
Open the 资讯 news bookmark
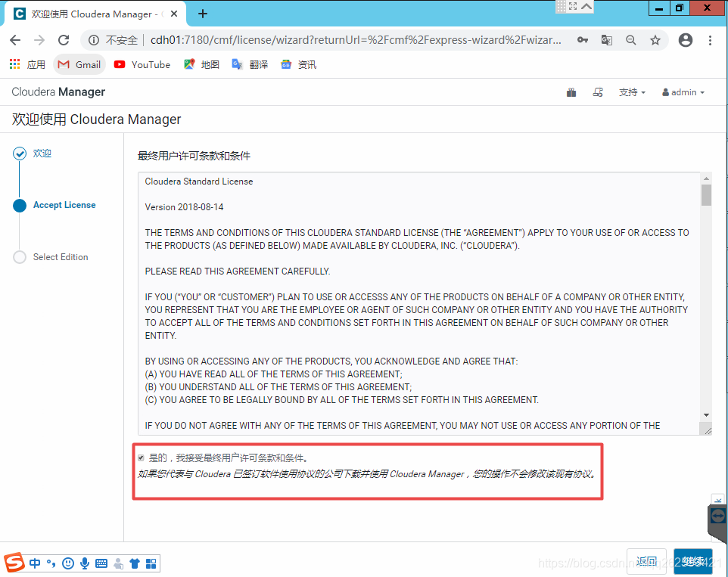pyautogui.click(x=298, y=64)
